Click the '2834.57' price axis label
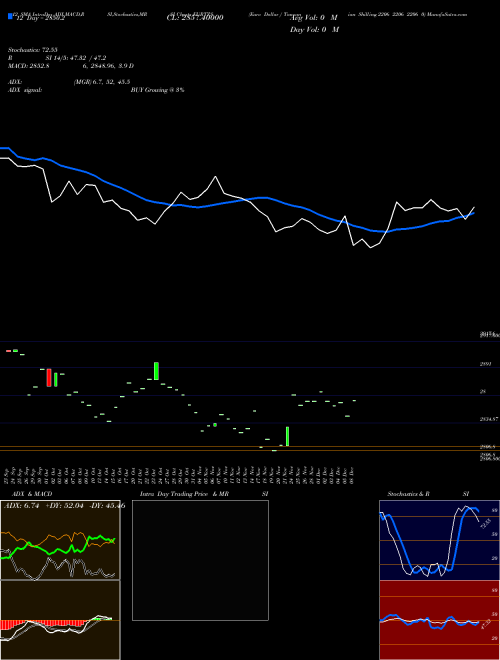 [x=489, y=419]
